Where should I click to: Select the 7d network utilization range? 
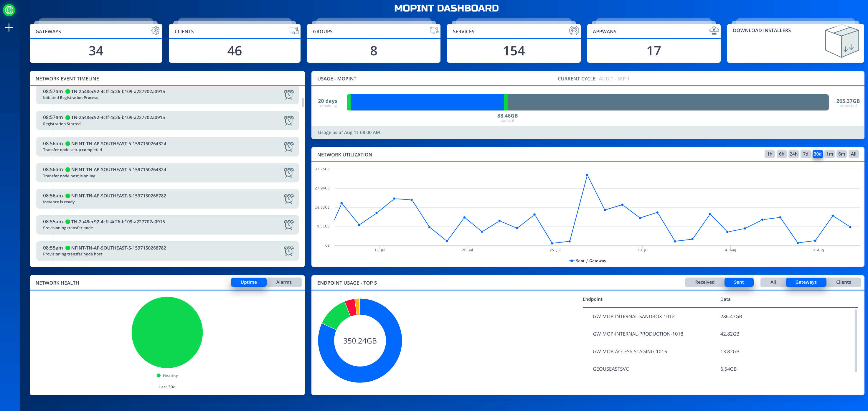click(805, 154)
